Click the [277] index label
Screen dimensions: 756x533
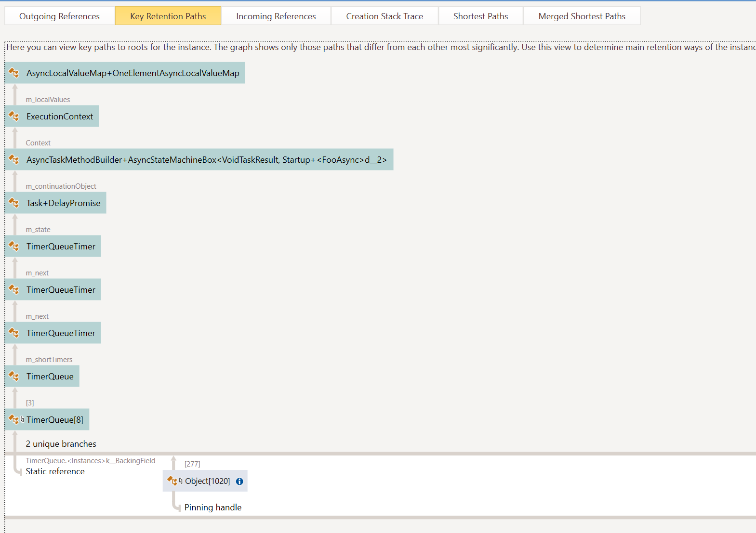pos(192,464)
